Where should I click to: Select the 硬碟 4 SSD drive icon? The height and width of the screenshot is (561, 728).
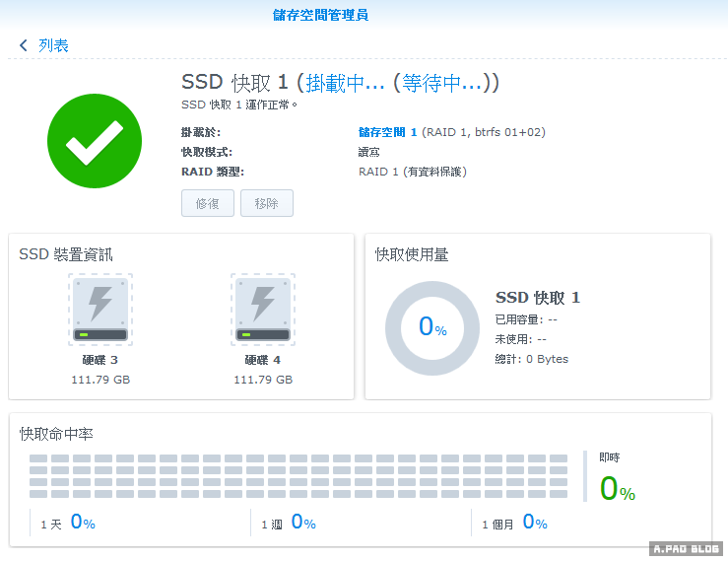(x=263, y=310)
